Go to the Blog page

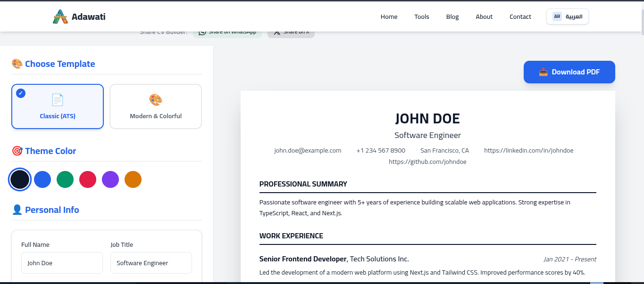452,16
